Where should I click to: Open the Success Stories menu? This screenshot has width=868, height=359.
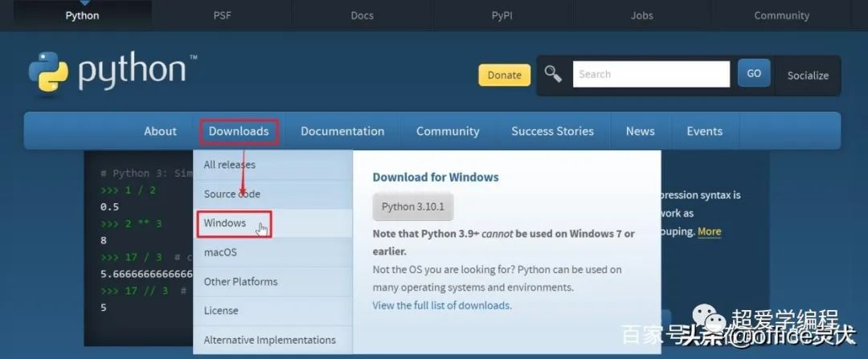(552, 131)
